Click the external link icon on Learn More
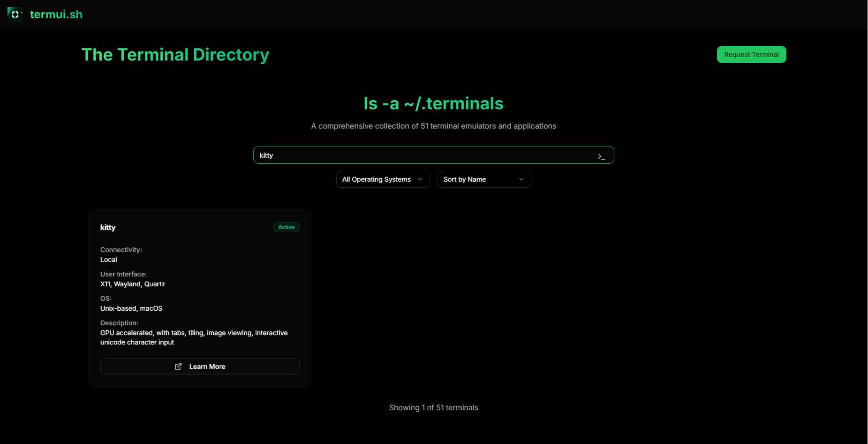868x444 pixels. point(178,367)
